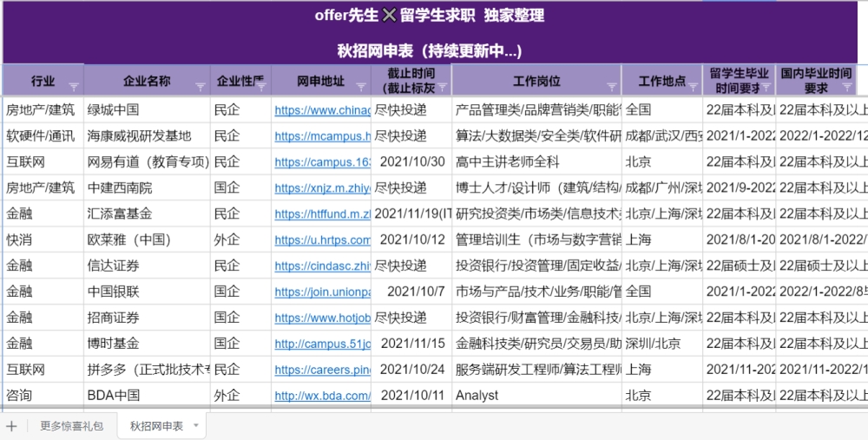Select the 海康威视研发基地 cell

(147, 136)
